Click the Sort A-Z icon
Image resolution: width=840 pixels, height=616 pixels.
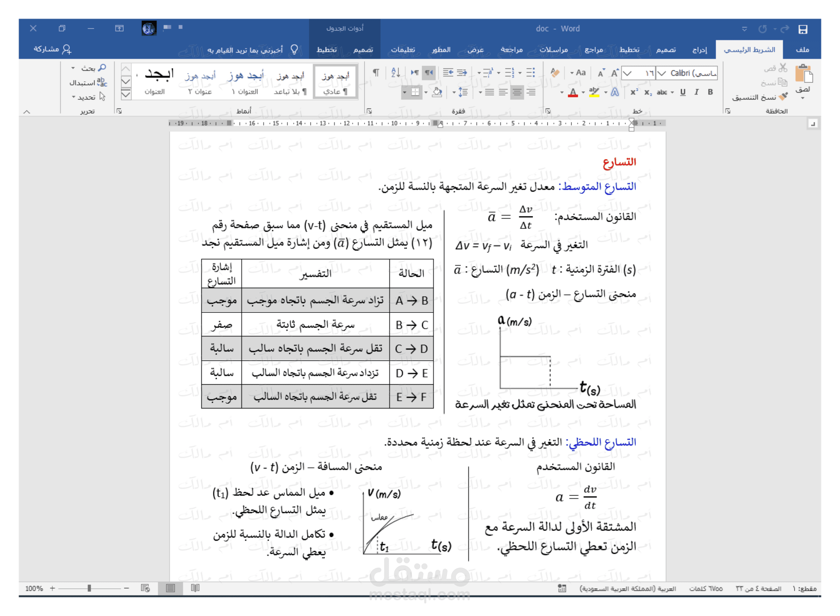395,73
